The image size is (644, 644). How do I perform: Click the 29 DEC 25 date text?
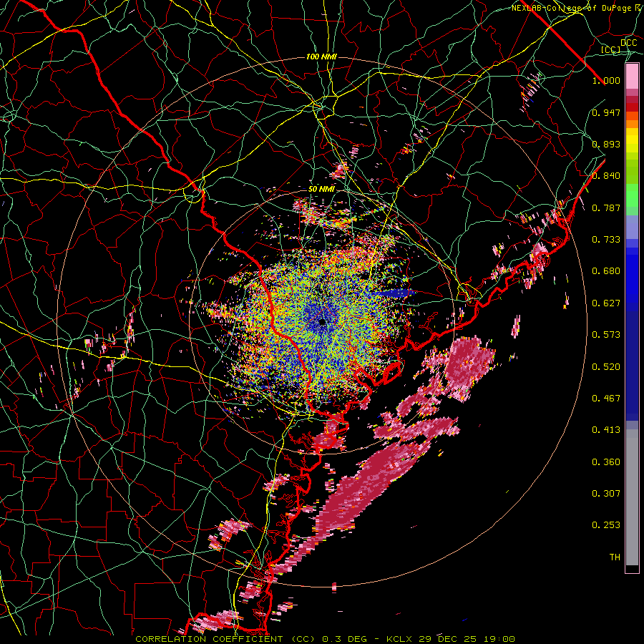click(448, 639)
